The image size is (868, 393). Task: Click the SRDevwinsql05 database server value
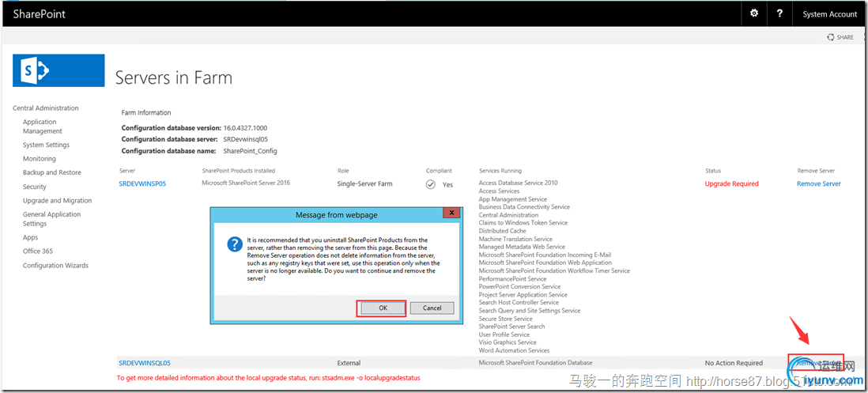point(245,139)
